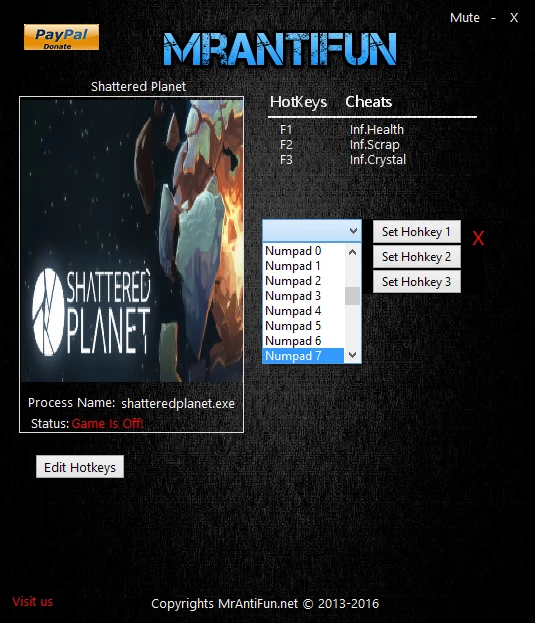Click the PayPal Donate button
The height and width of the screenshot is (623, 535).
[61, 37]
